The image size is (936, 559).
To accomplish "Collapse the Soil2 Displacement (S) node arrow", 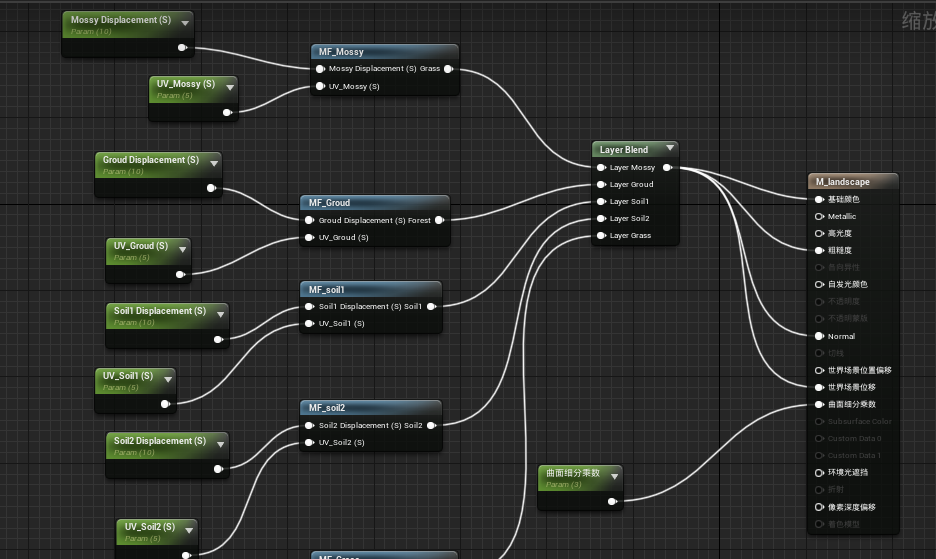I will click(x=221, y=444).
